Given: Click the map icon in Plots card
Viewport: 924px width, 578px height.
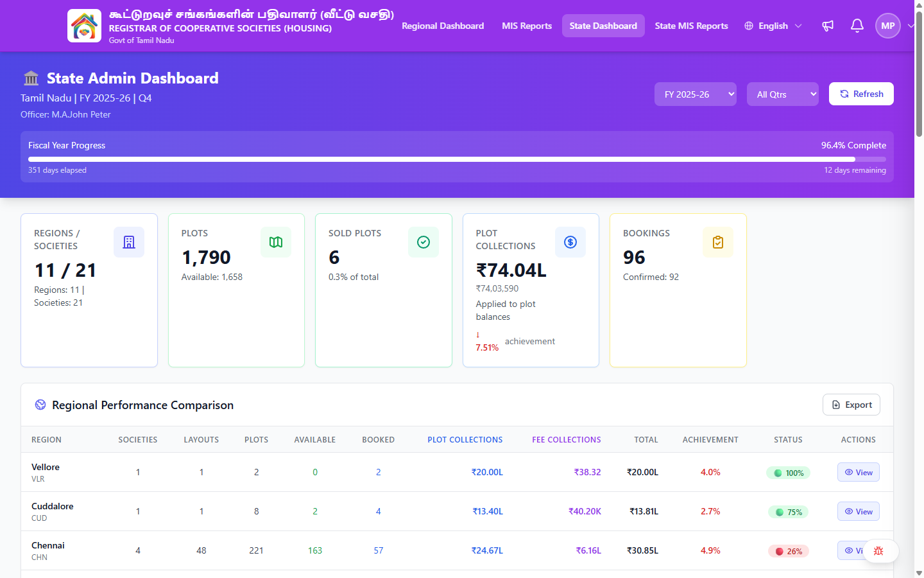Looking at the screenshot, I should 276,242.
